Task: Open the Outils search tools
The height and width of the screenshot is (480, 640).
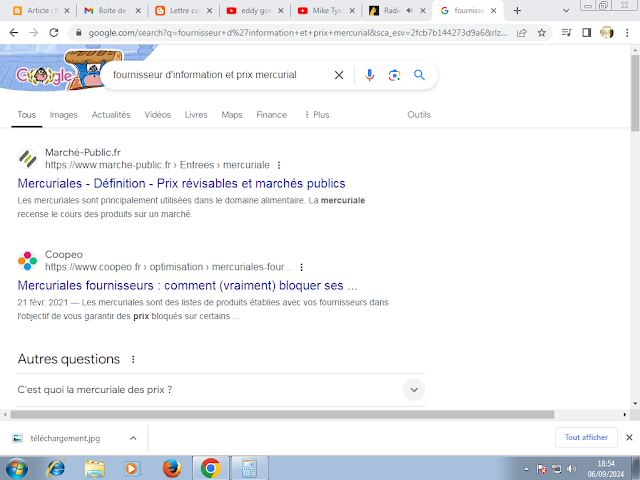Action: [x=419, y=115]
